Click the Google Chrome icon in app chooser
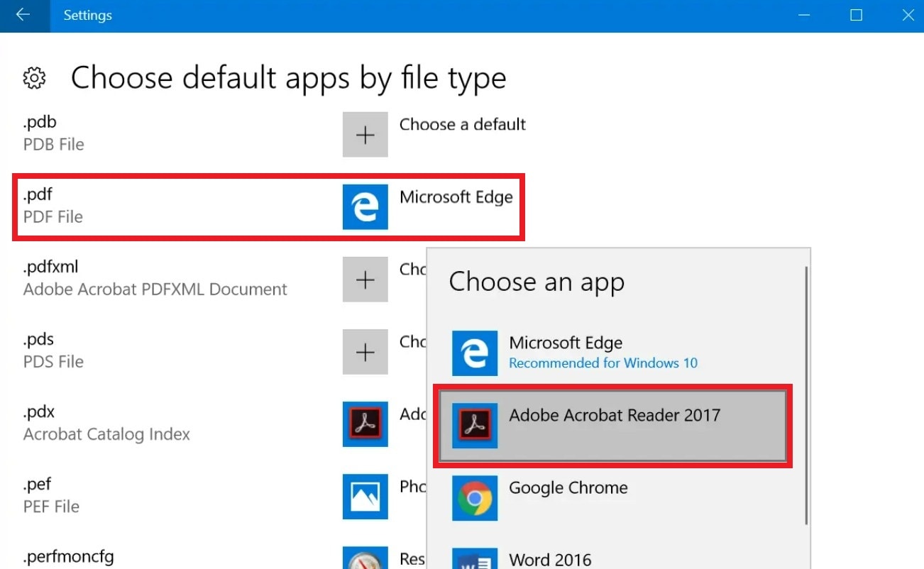This screenshot has height=569, width=924. point(475,498)
